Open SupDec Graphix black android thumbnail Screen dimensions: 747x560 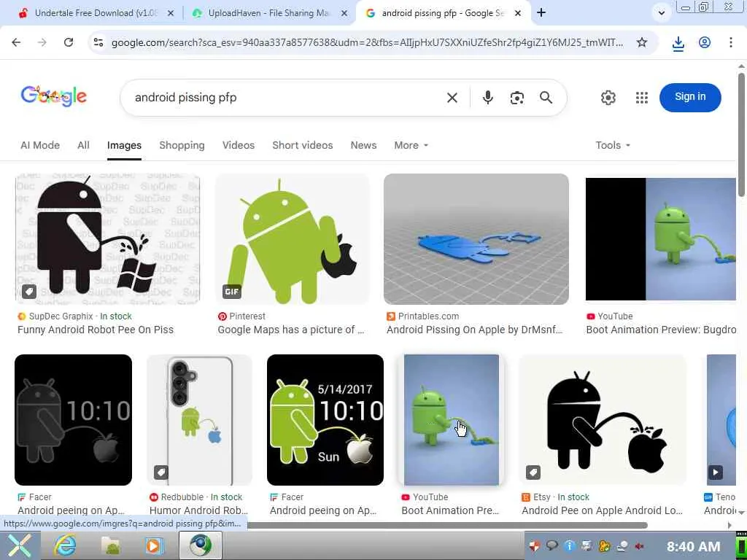point(108,239)
